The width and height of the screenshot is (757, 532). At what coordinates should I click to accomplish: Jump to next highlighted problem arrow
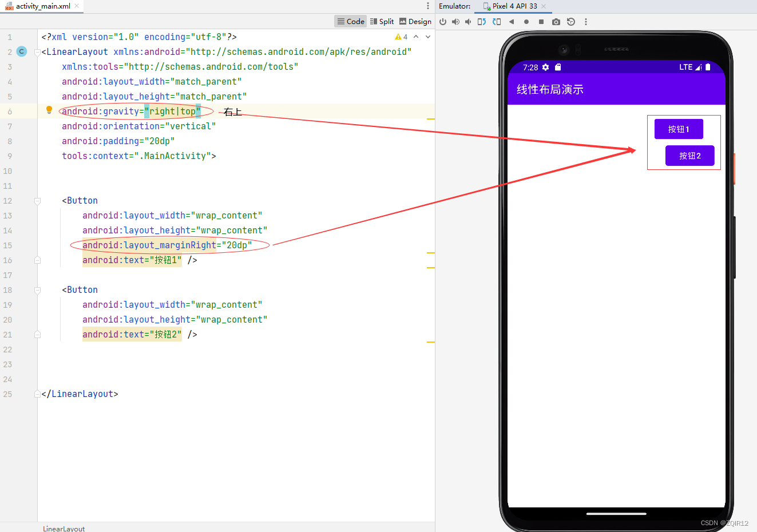427,37
